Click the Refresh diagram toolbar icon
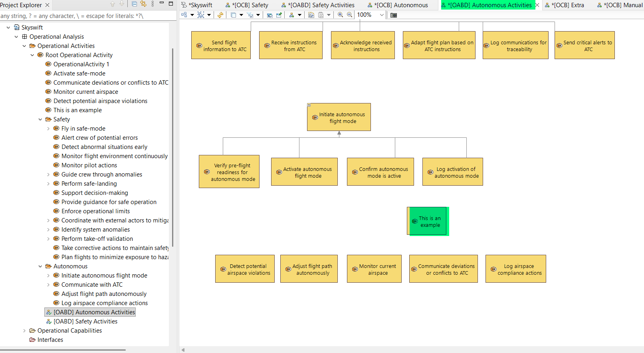 pos(220,15)
